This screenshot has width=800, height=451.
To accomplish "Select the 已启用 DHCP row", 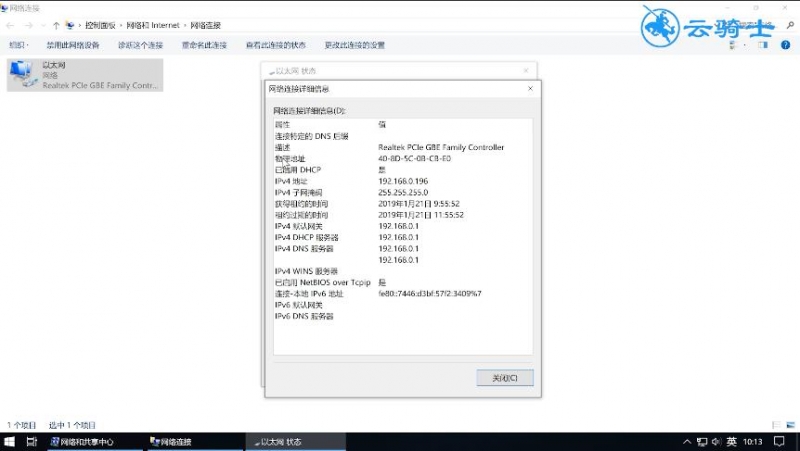I will coord(403,170).
